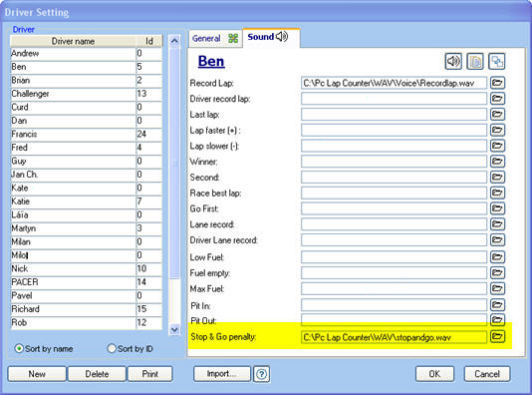Select driver Nick in the list

click(x=73, y=268)
